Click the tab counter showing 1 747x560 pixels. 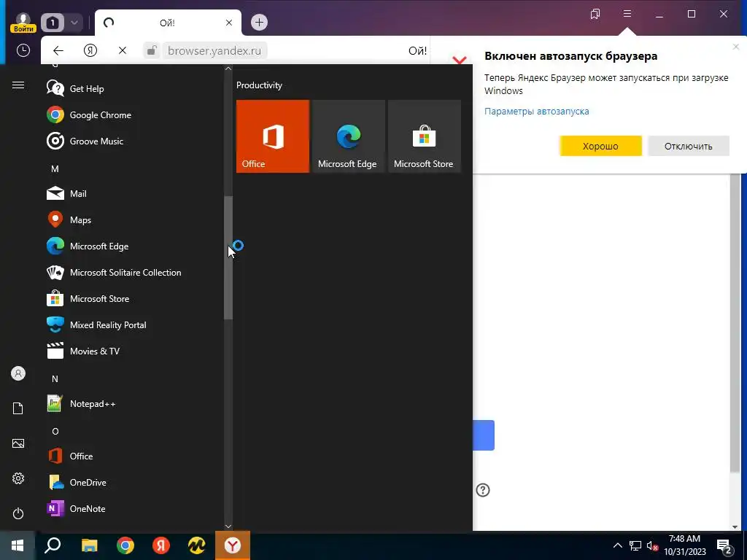pos(53,23)
